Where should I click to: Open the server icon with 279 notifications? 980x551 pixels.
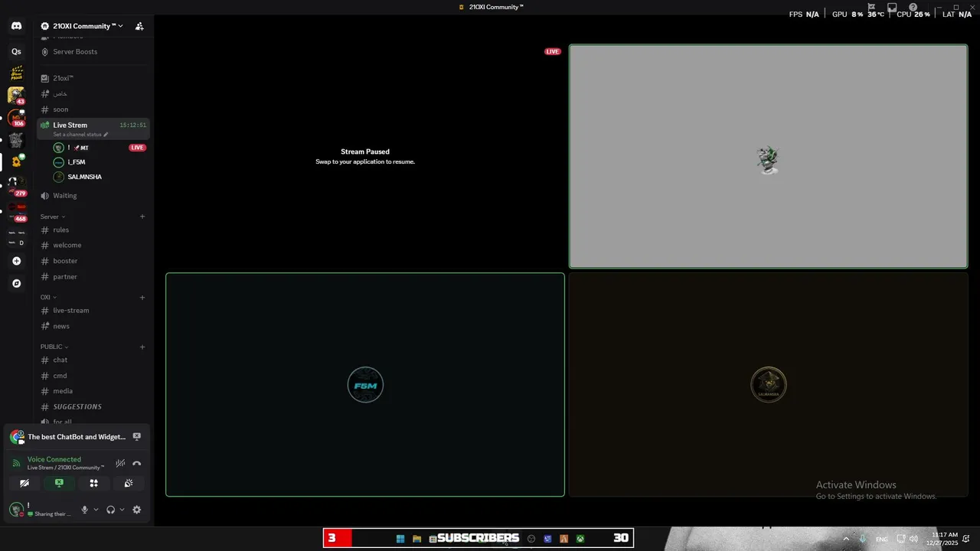point(16,185)
